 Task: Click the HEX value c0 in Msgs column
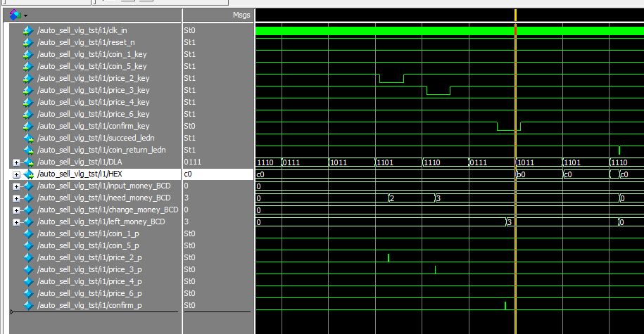(x=188, y=174)
